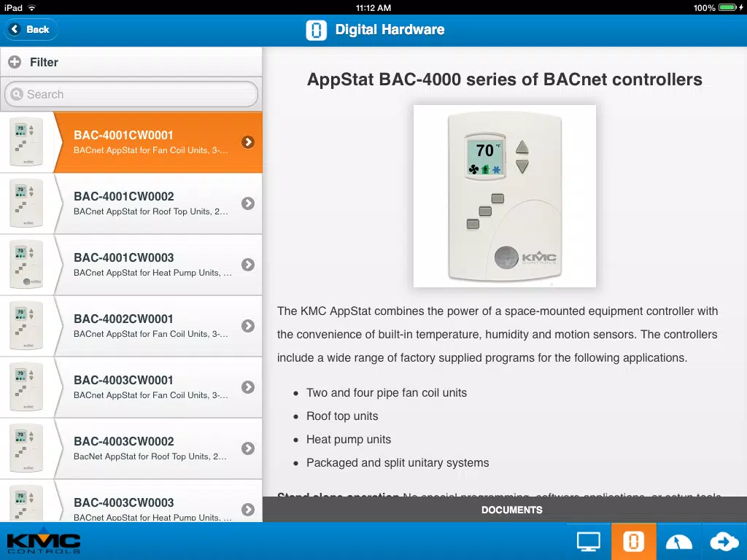
Task: Click thumbnail of BAC-4001CW0001
Action: [27, 142]
